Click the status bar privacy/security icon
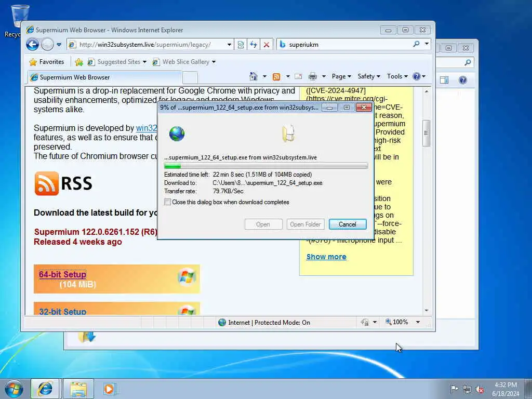The width and height of the screenshot is (532, 399). click(365, 322)
